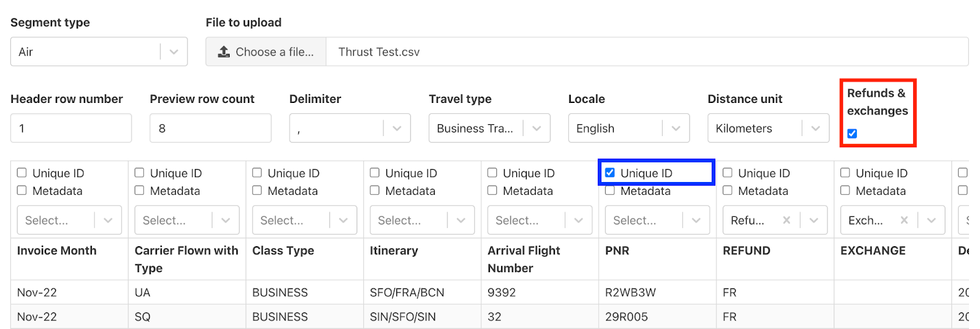Click the Header row number input field
Screen dimensions: 980x329
71,129
